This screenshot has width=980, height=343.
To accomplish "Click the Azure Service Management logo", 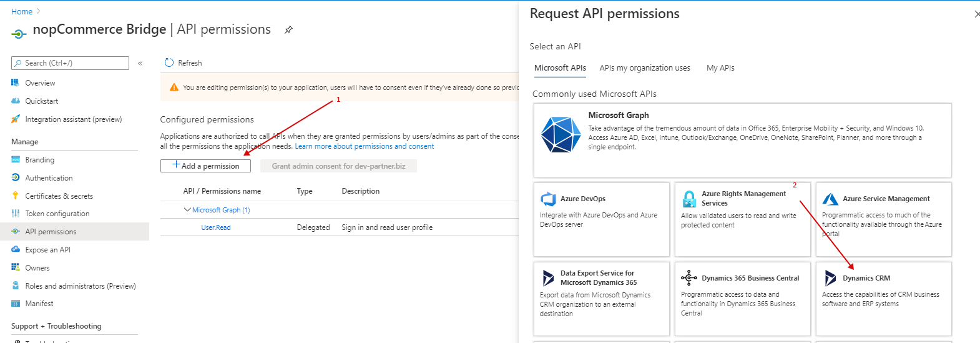I will coord(830,199).
